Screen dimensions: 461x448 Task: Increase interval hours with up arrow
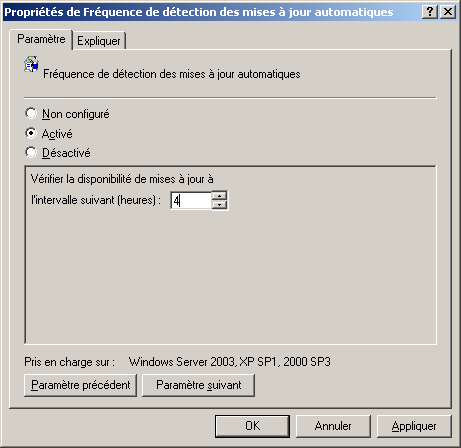[x=219, y=196]
